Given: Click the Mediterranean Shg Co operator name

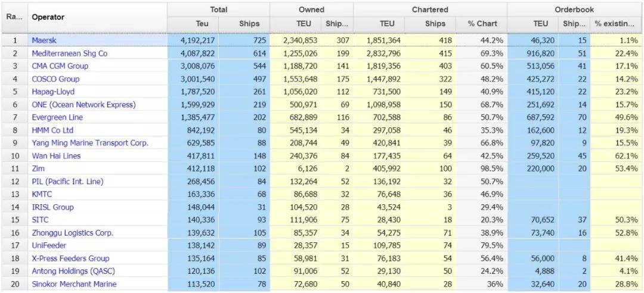Looking at the screenshot, I should [x=69, y=54].
